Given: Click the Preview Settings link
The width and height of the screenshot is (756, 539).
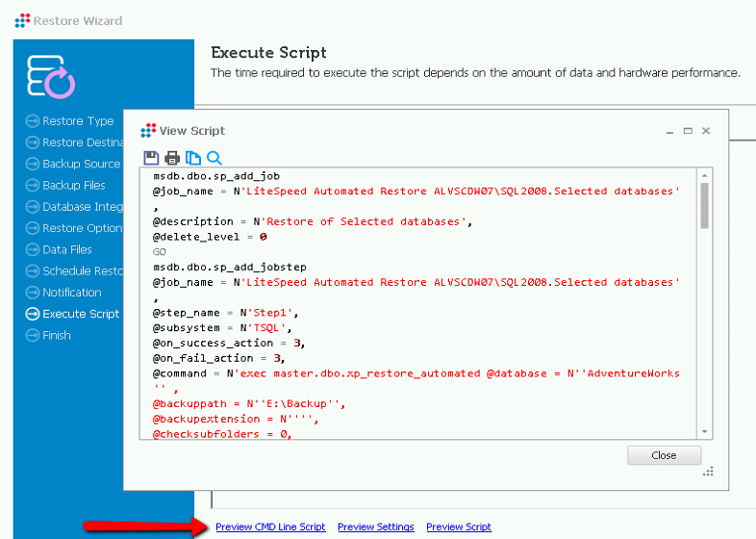Looking at the screenshot, I should (375, 527).
